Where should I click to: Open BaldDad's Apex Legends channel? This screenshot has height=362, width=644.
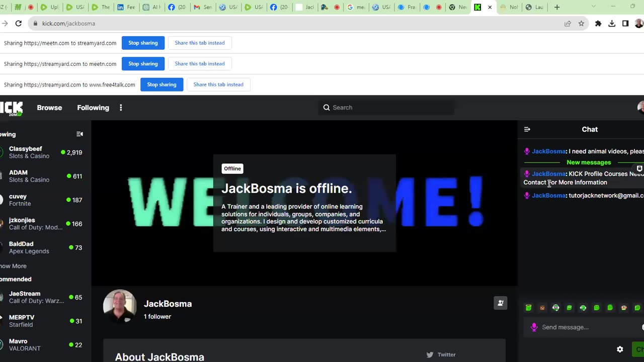[43, 247]
